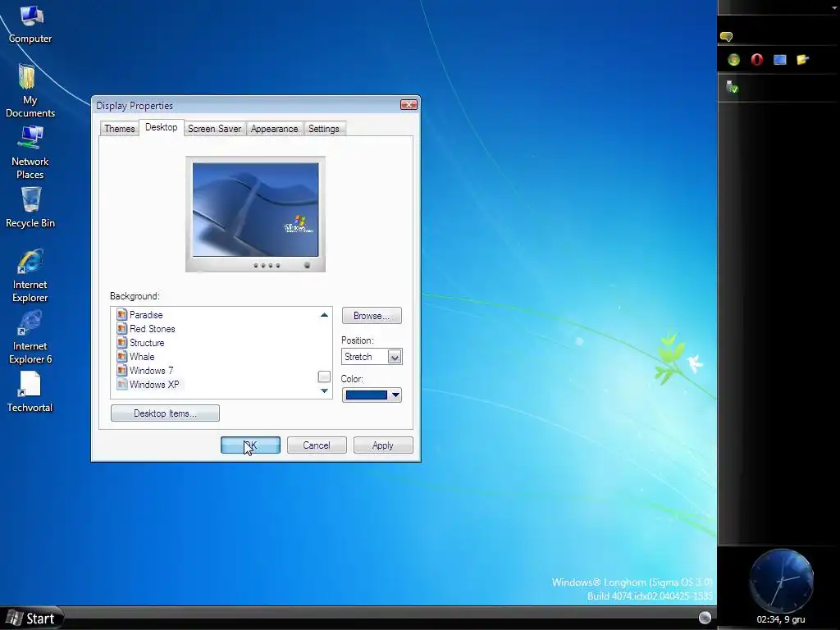The image size is (840, 630).
Task: Click the green Windows orb sidebar icon
Action: [734, 60]
